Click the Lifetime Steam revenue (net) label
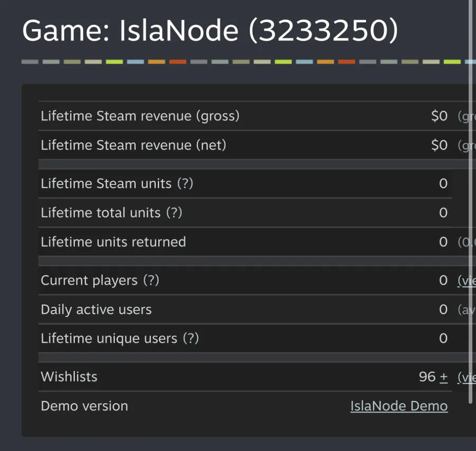 point(134,145)
